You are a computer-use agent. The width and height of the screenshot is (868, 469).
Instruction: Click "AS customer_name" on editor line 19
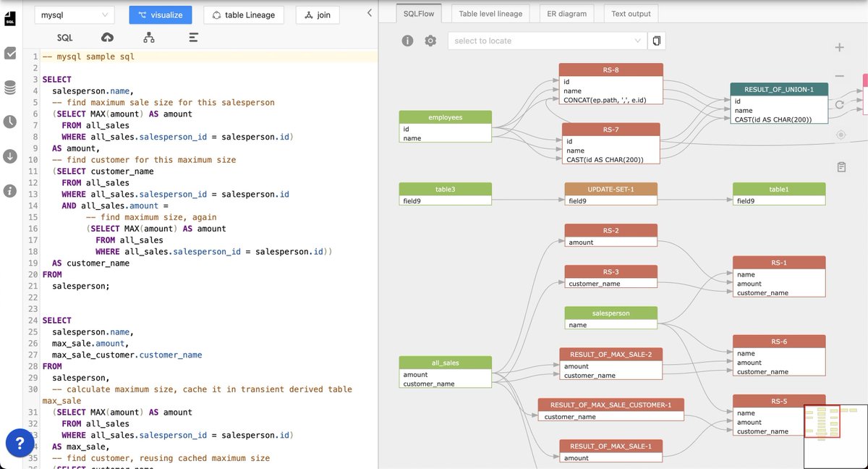(91, 263)
